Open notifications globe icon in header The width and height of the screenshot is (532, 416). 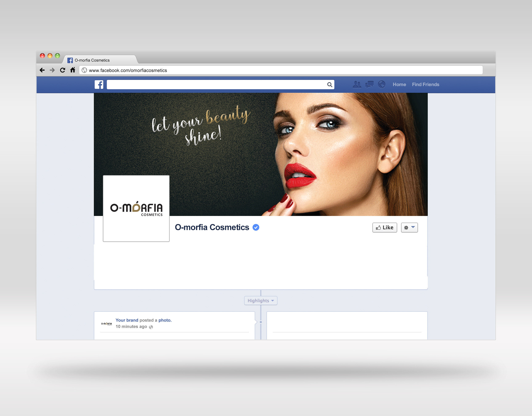coord(382,84)
